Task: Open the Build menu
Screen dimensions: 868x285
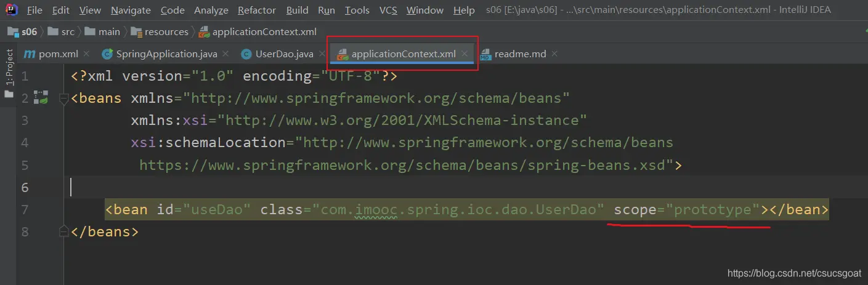Action: [298, 10]
